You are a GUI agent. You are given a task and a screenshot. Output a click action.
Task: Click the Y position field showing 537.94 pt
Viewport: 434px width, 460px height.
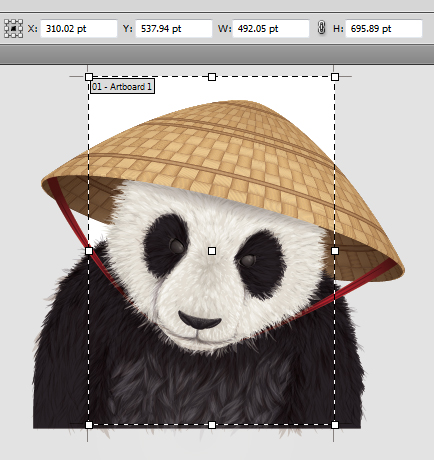pos(174,28)
